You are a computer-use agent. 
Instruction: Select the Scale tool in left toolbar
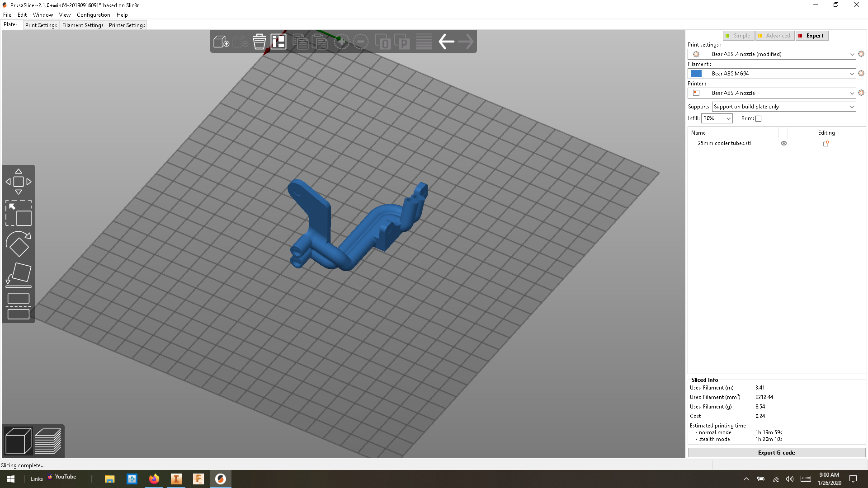click(x=19, y=213)
